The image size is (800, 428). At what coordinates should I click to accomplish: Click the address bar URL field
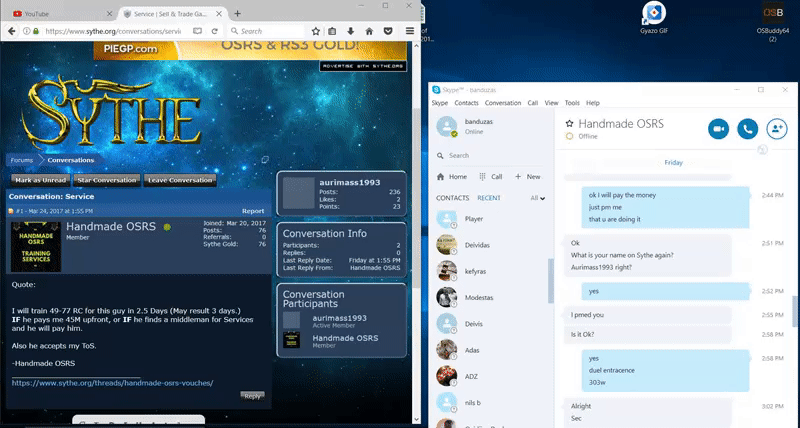pyautogui.click(x=112, y=31)
